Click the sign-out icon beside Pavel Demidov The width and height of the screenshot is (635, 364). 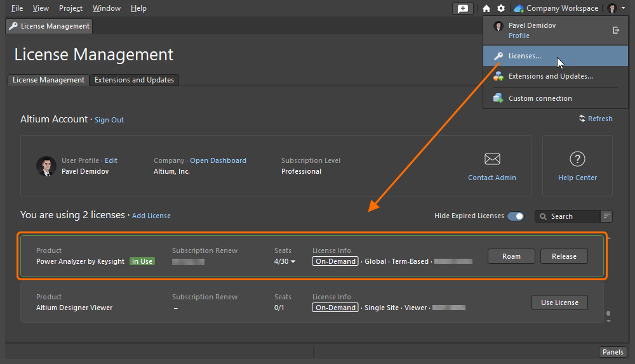pos(615,30)
